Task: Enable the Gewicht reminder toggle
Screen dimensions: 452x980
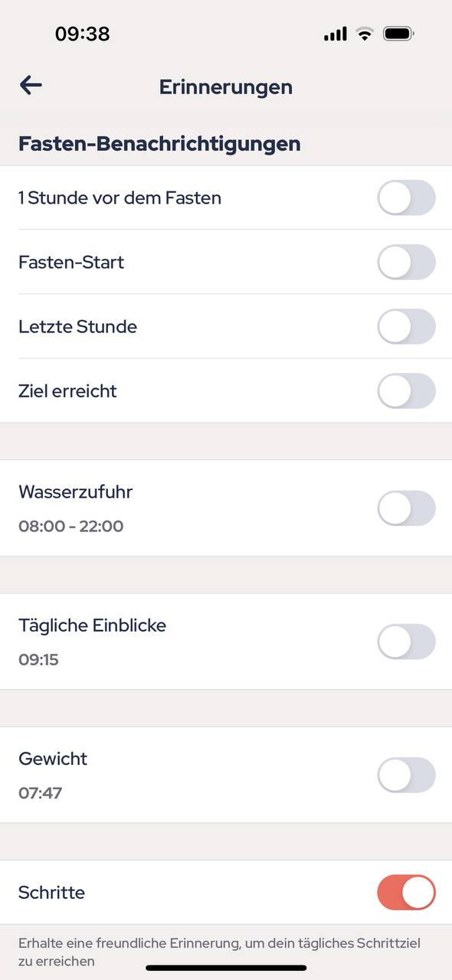Action: click(406, 775)
